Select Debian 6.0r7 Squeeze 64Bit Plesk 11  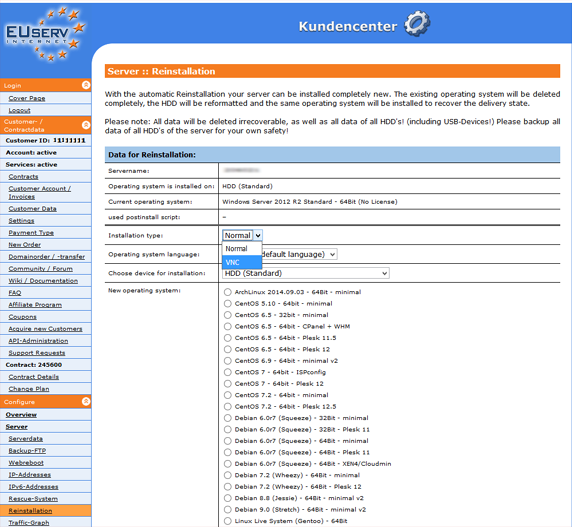click(x=228, y=452)
